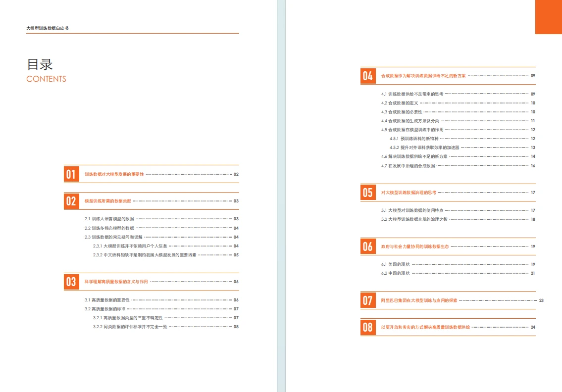This screenshot has height=392, width=562.
Task: Open chapter heading 科学理解高质量数据的含义与作用
Action: coord(116,282)
